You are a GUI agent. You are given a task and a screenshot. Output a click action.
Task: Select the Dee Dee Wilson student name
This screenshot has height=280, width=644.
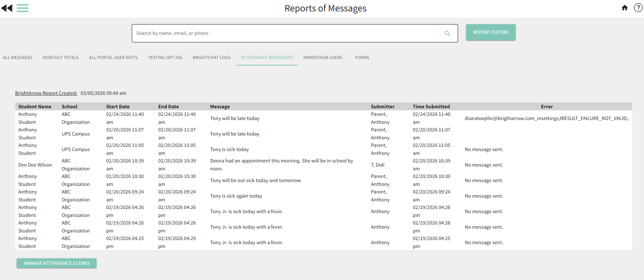pos(35,165)
